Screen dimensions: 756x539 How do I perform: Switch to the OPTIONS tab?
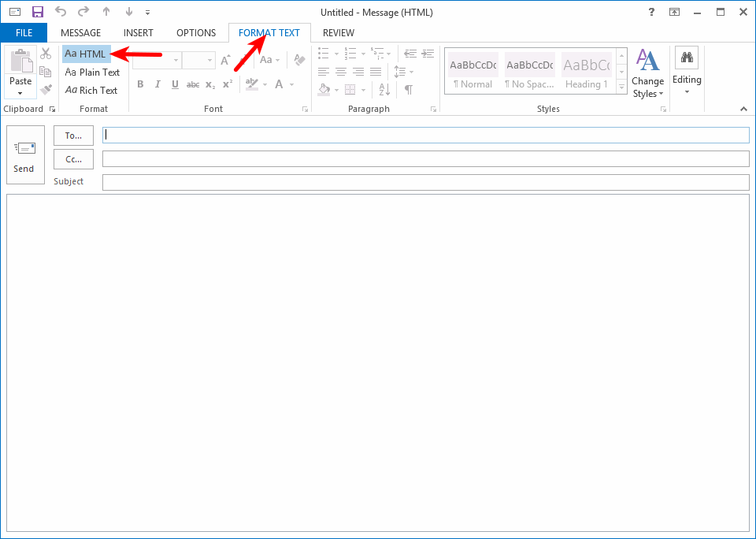click(x=196, y=33)
